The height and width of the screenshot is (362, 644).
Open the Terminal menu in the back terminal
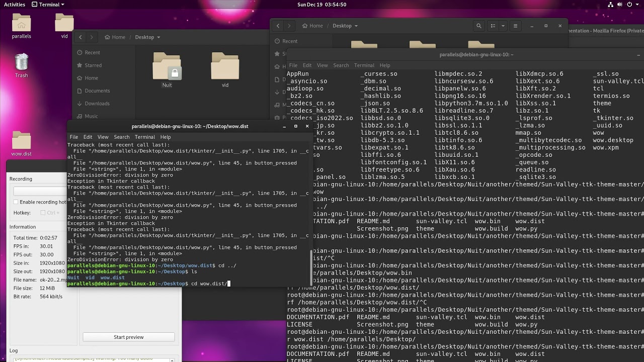click(x=364, y=65)
